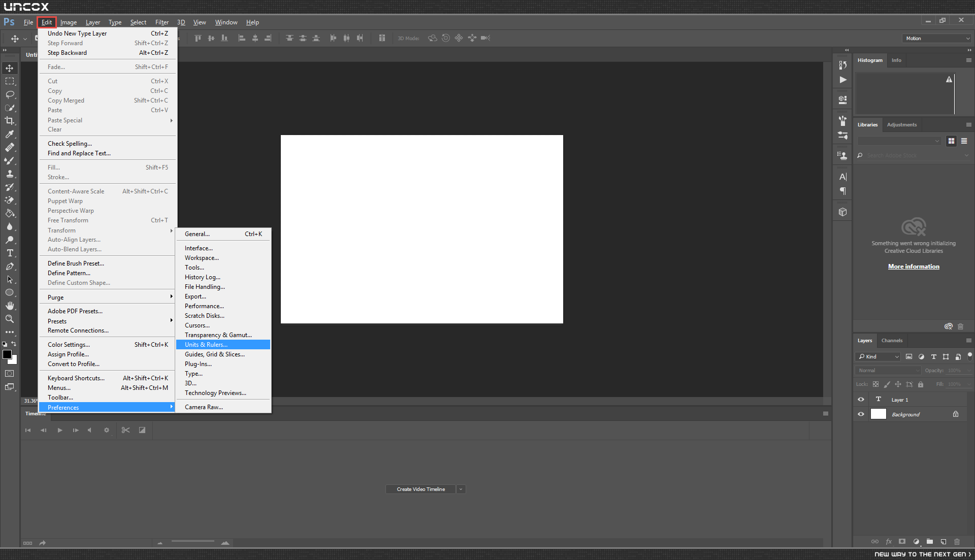This screenshot has height=560, width=975.
Task: Open the Brush Presets panel icon
Action: (843, 136)
